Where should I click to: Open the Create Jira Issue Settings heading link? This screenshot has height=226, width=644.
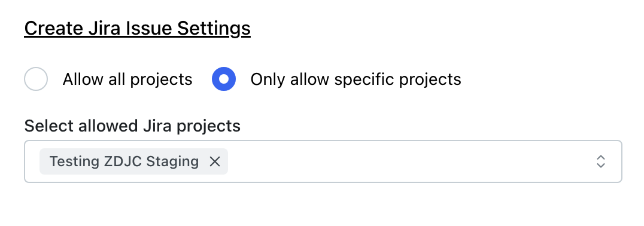(137, 29)
